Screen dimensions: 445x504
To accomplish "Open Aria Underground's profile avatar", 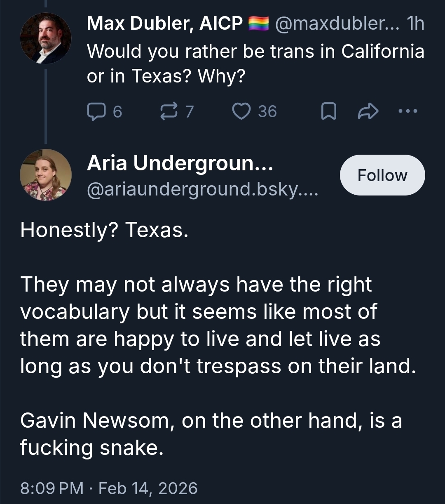I will click(45, 175).
